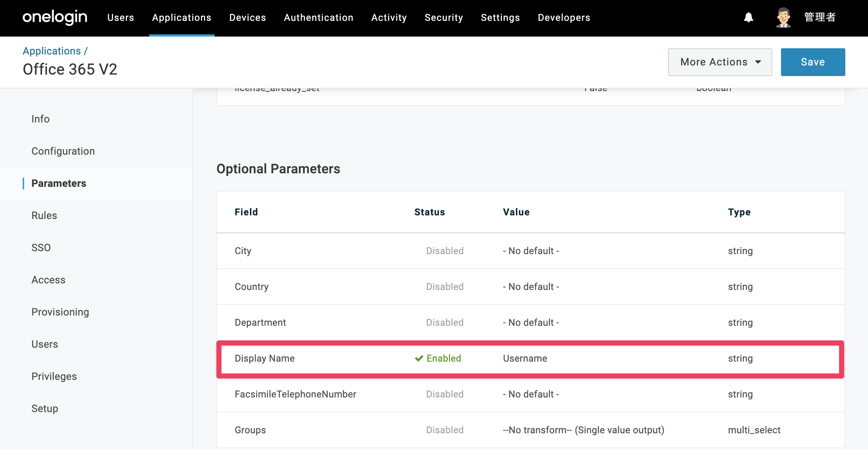
Task: Click the Disabled status for City
Action: [445, 251]
